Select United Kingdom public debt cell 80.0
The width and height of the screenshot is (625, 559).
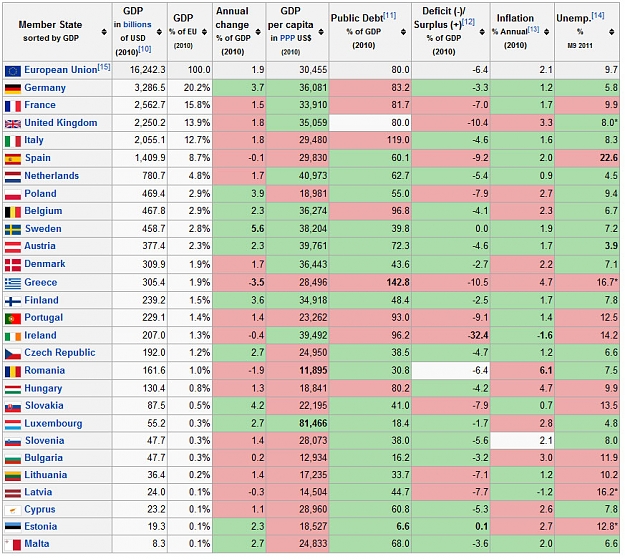point(370,123)
